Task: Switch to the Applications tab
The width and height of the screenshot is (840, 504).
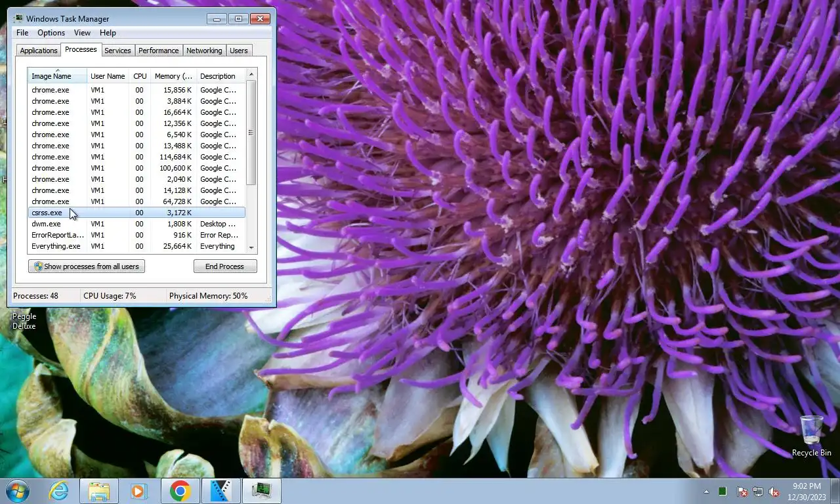Action: click(x=39, y=51)
